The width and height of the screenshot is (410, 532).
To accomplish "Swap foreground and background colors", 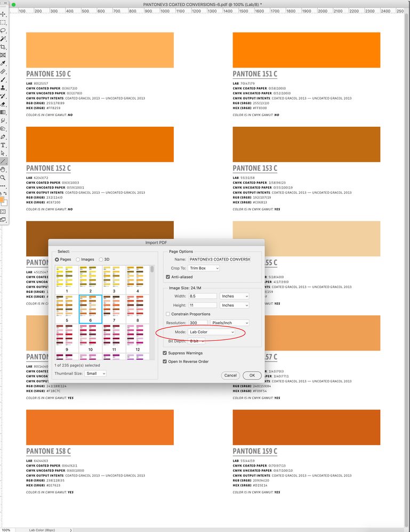I will (x=5, y=193).
